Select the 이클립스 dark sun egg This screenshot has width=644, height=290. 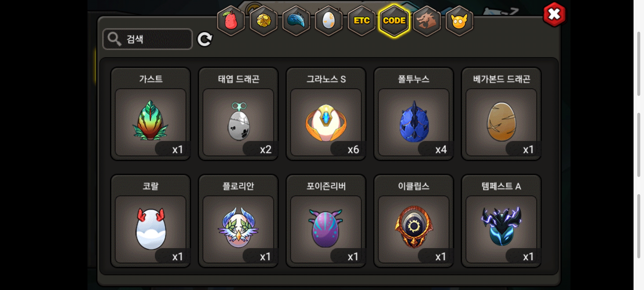coord(414,221)
